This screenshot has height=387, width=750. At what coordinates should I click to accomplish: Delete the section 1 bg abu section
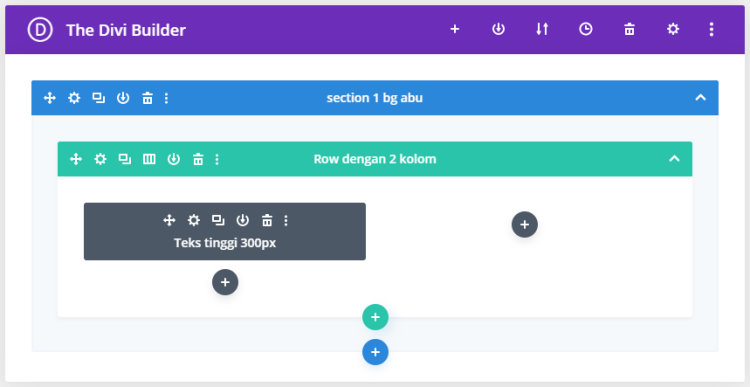pyautogui.click(x=147, y=98)
